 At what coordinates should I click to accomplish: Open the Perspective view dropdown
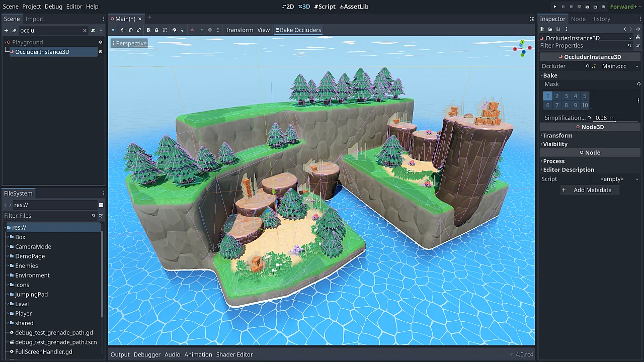130,43
